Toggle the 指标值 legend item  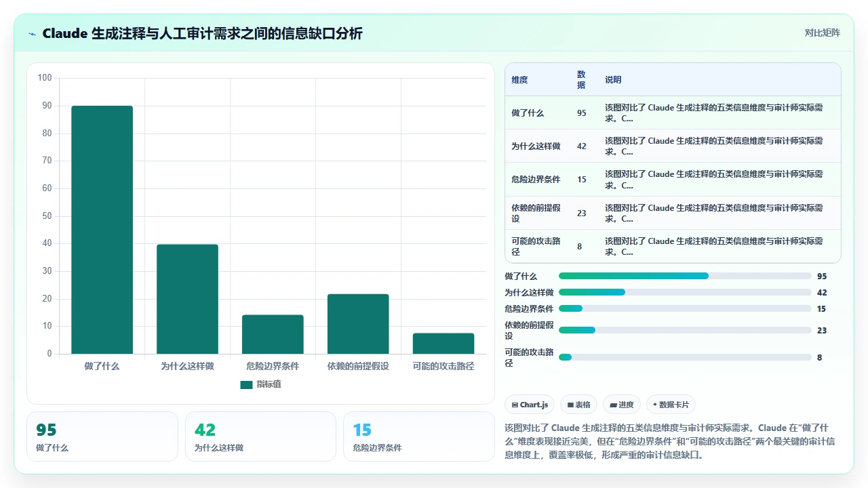pos(261,384)
